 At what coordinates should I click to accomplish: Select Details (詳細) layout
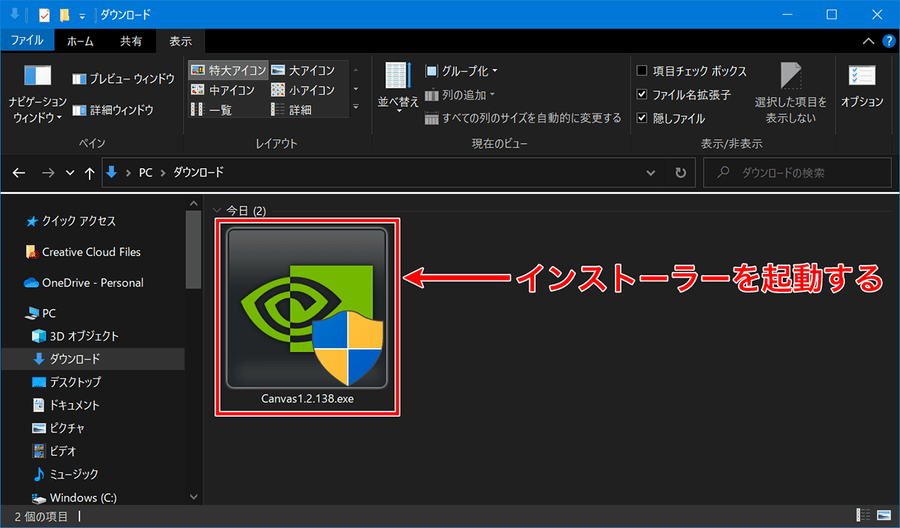point(292,110)
